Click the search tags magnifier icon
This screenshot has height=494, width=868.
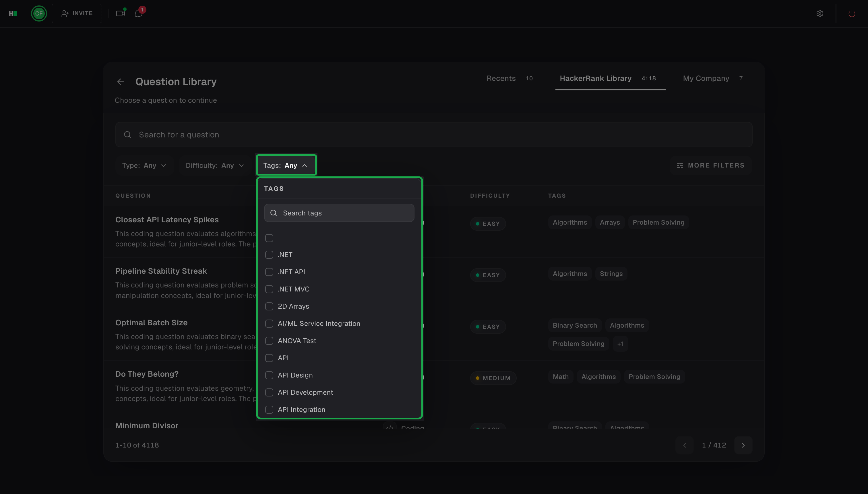(x=274, y=213)
